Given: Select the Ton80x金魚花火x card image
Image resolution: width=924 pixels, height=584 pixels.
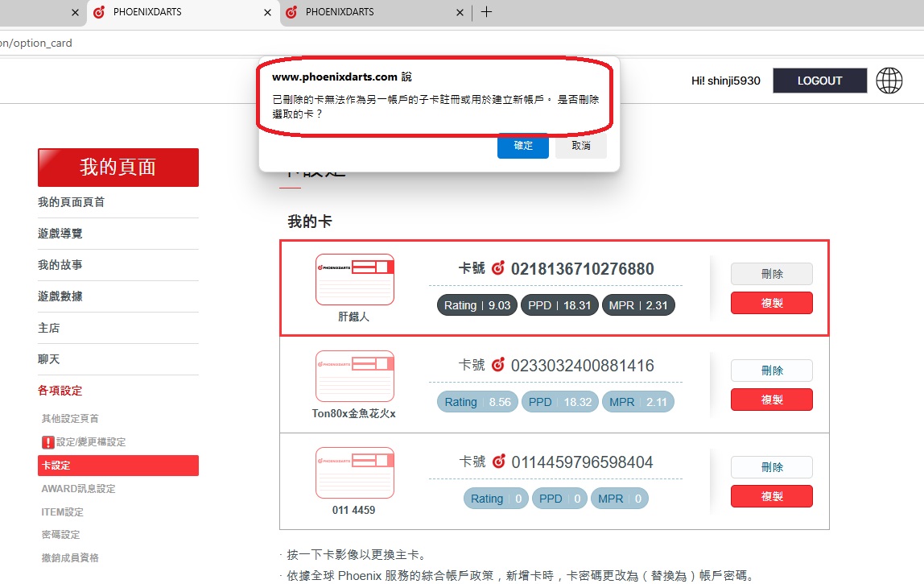Looking at the screenshot, I should tap(355, 375).
